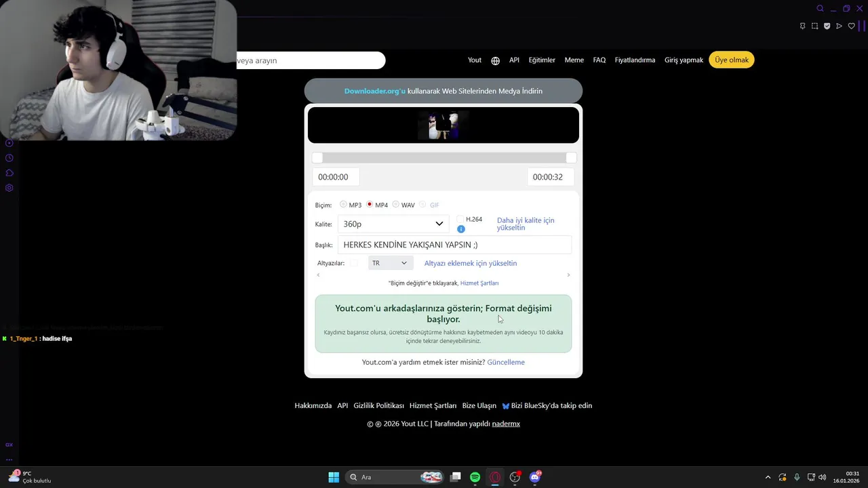Open the TR subtitle language dropdown
Screen dimensions: 868x488
(x=390, y=263)
